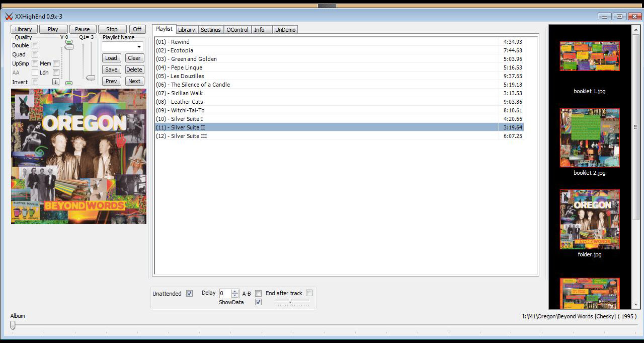Screen dimensions: 644x343
Task: Skip ahead with the Next button
Action: click(x=134, y=81)
